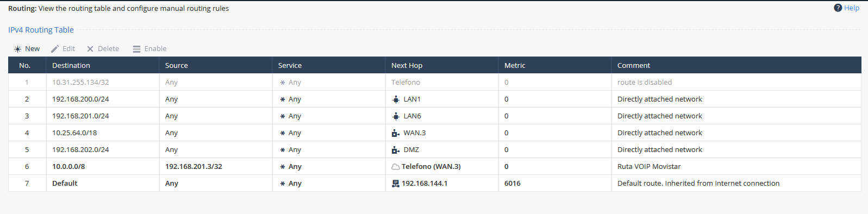Screen dimensions: 868x214
Task: Click the Any service asterisk in row 6
Action: [x=283, y=167]
